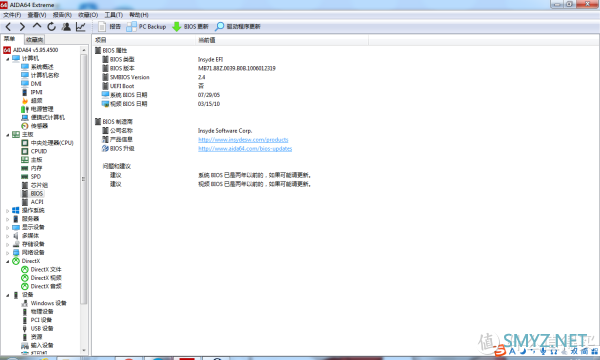The image size is (600, 360).
Task: Open 资源 resources tree item
Action: (x=32, y=337)
